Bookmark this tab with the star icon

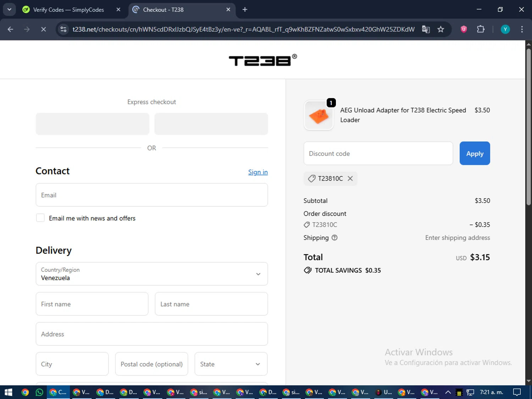point(441,29)
